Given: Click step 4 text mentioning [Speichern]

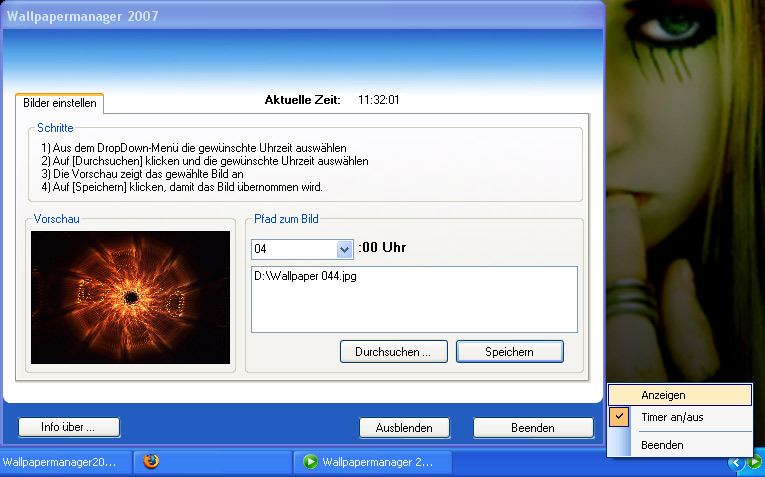Looking at the screenshot, I should click(181, 187).
